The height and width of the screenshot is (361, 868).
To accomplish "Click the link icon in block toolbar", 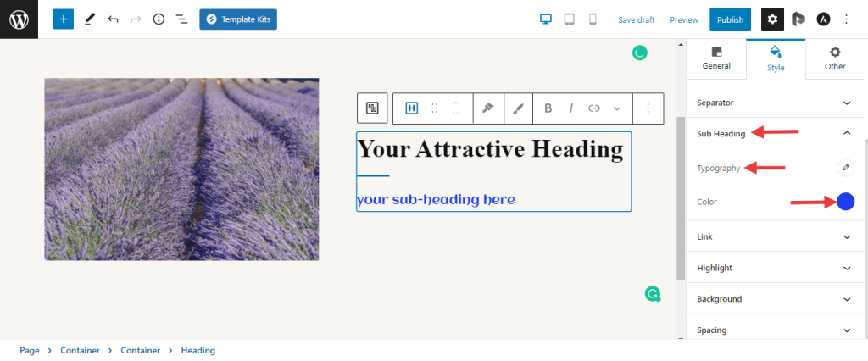I will (594, 108).
